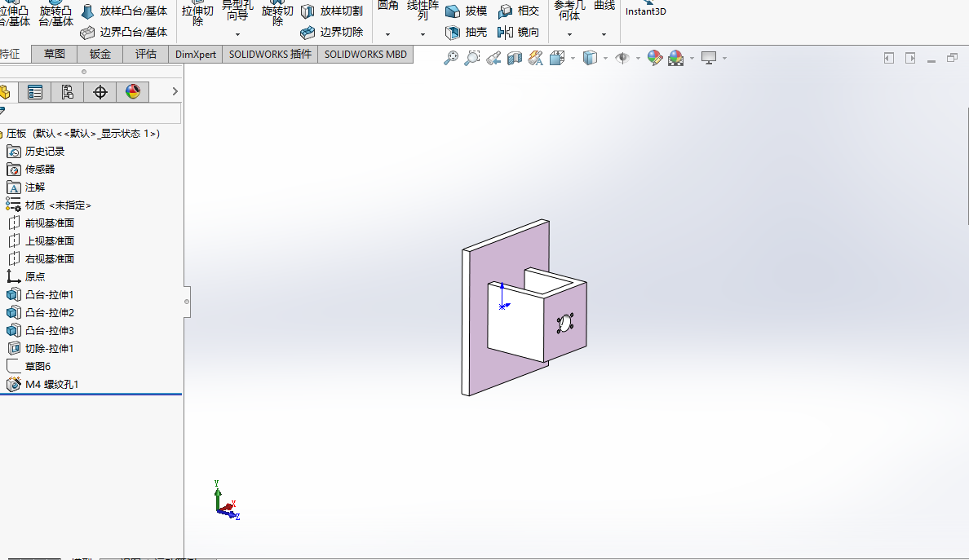Select the 边界切除 boundary cut tool
The height and width of the screenshot is (560, 969).
pyautogui.click(x=332, y=32)
